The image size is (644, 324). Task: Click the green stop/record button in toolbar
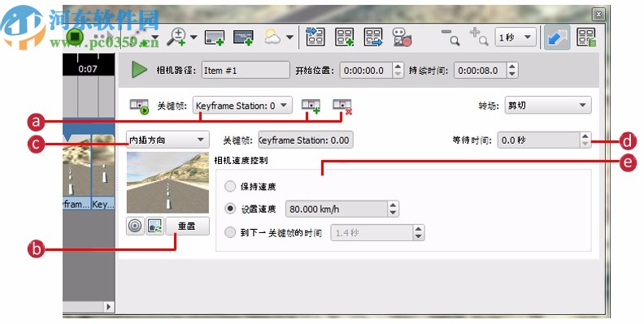click(x=75, y=37)
